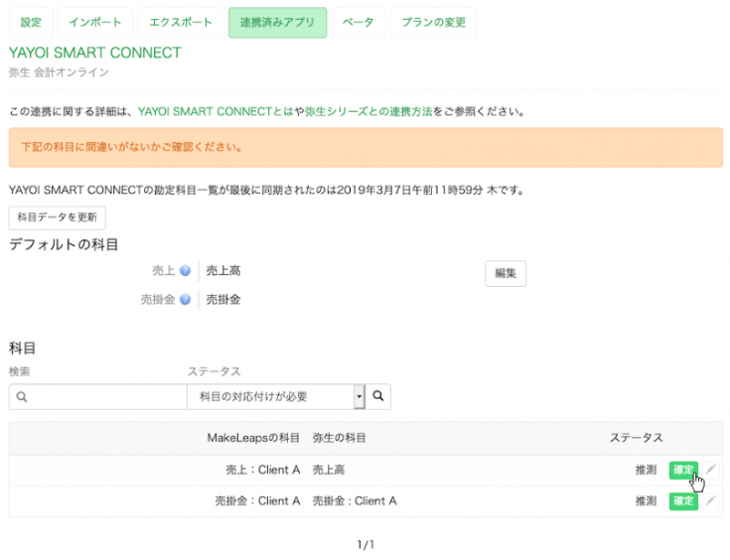Confirm the 売上：Client A row with 確定

683,470
